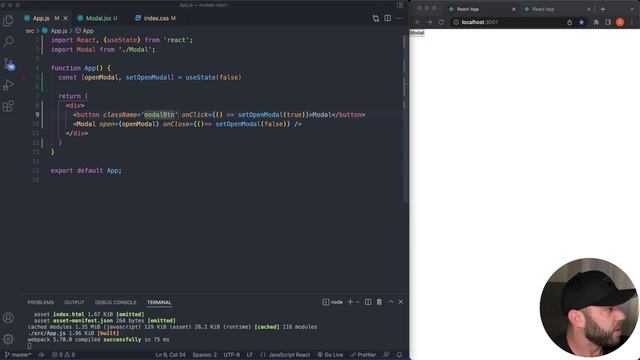The height and width of the screenshot is (360, 640).
Task: Click the editor minimap scrollbar
Action: point(405,118)
